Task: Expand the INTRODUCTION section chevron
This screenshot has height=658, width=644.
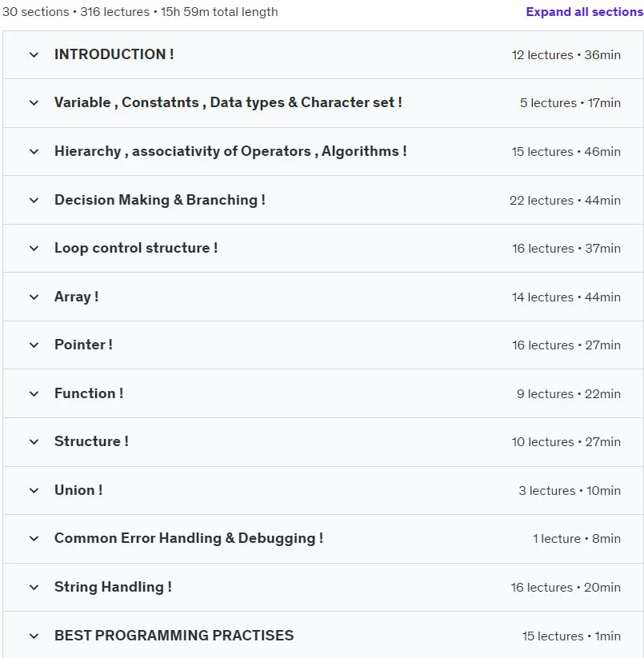Action: (34, 55)
